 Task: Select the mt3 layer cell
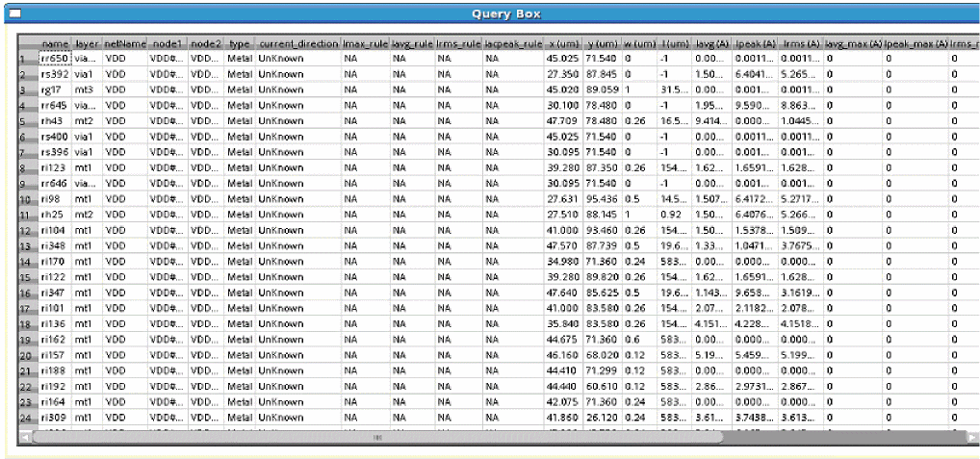point(88,89)
